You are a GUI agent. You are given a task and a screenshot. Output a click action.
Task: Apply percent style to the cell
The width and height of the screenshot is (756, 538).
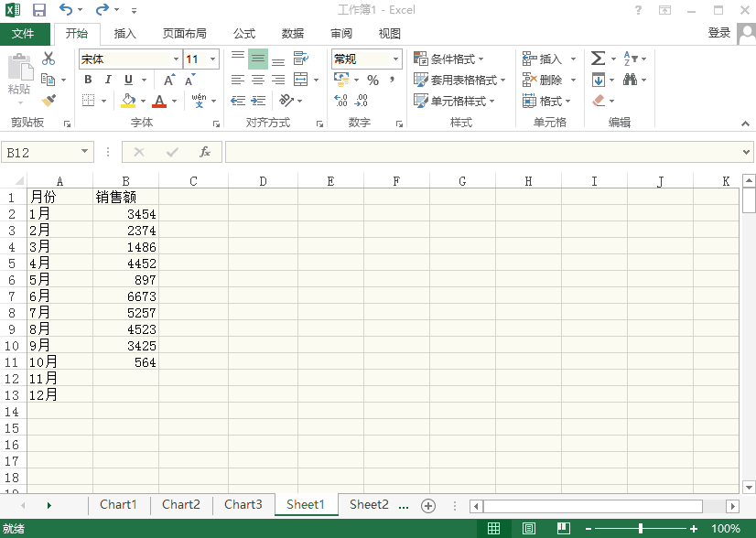click(x=373, y=80)
